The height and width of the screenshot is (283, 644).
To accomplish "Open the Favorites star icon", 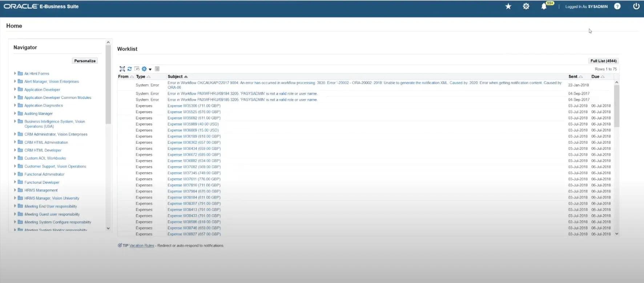I will 508,7.
